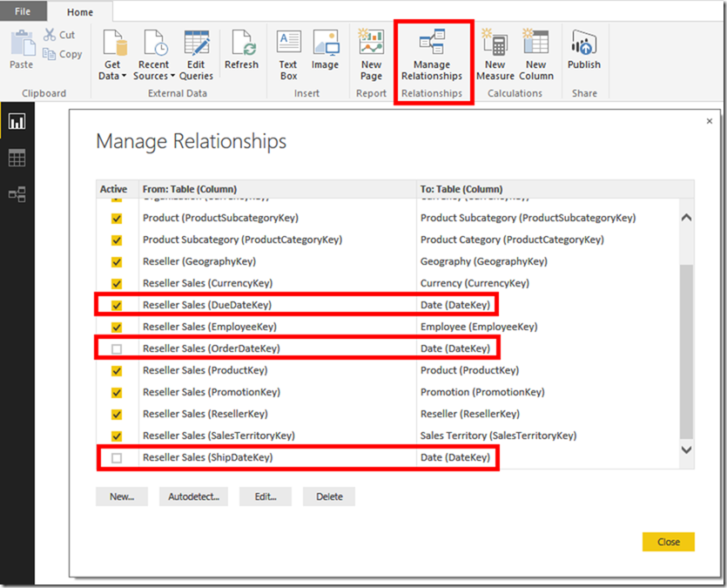Viewport: 727px width, 588px height.
Task: Select the Reseller (ResellerKey) target cell
Action: (x=470, y=414)
